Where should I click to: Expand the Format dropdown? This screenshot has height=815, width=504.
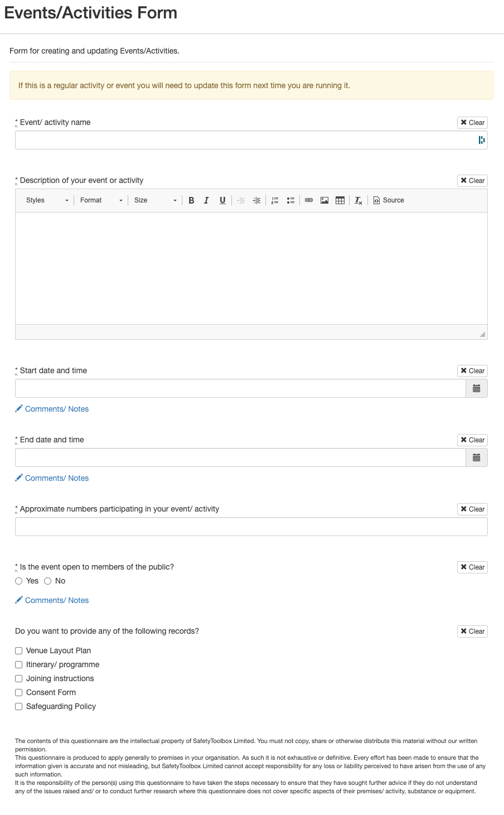(101, 200)
